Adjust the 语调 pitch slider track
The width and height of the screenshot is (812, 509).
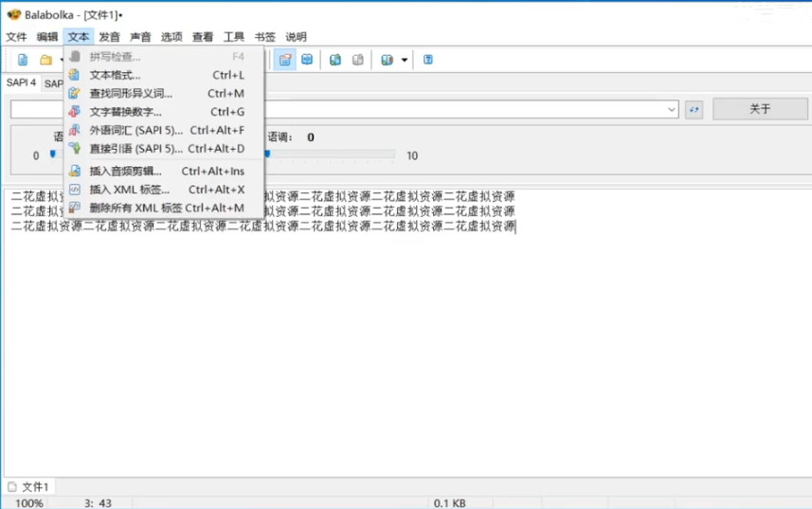click(x=330, y=154)
